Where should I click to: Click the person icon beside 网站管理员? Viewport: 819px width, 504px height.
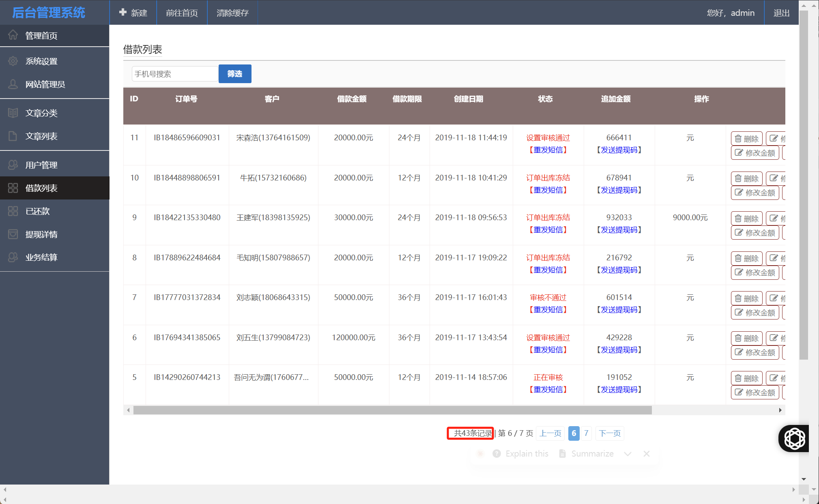(13, 84)
